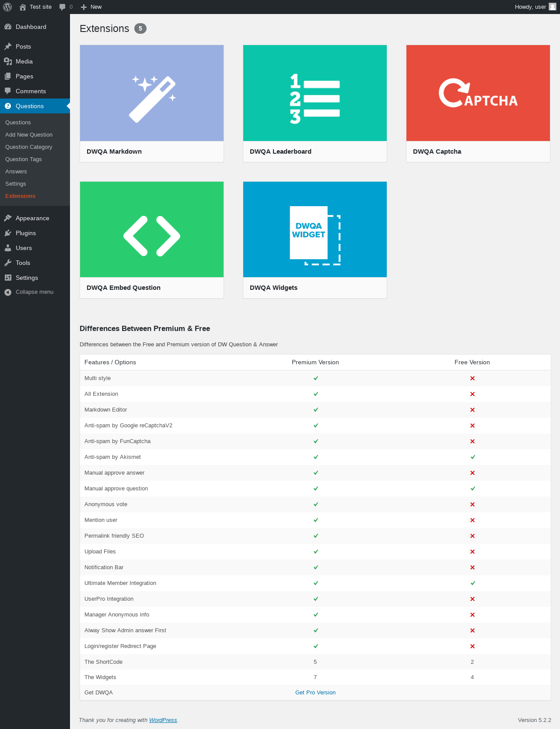Click the Permalink friendly SEO row label

click(114, 536)
